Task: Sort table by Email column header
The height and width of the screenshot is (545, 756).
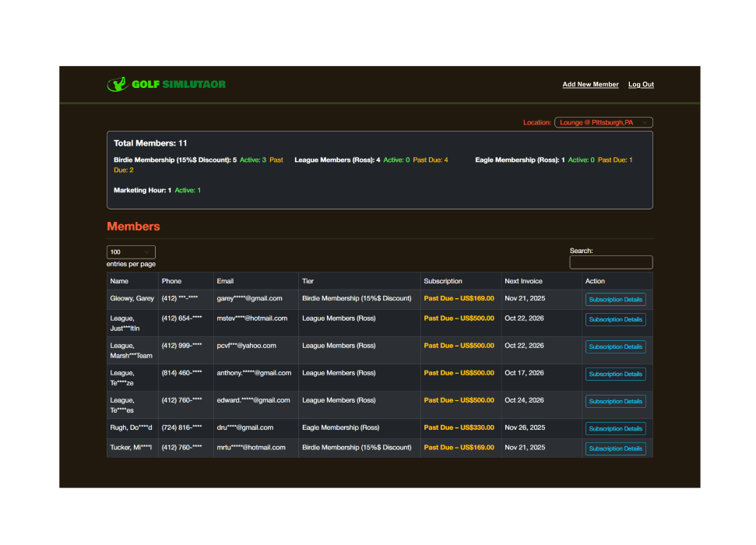Action: coord(225,281)
